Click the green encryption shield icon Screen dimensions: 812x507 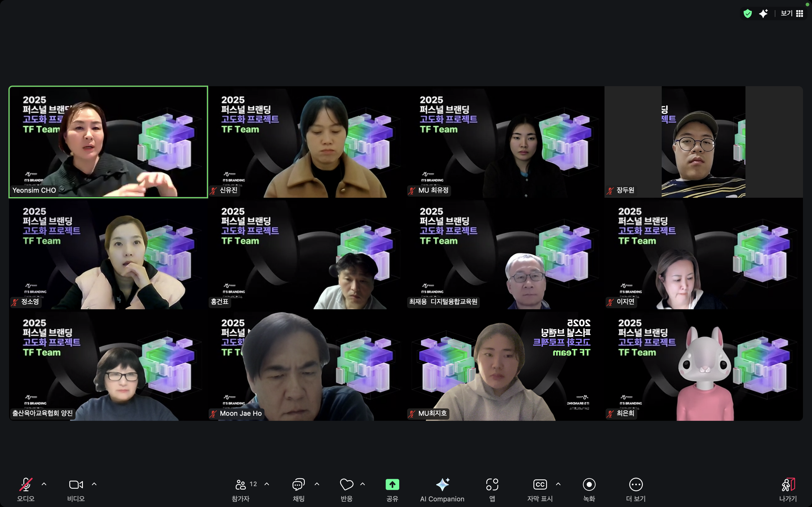click(748, 14)
